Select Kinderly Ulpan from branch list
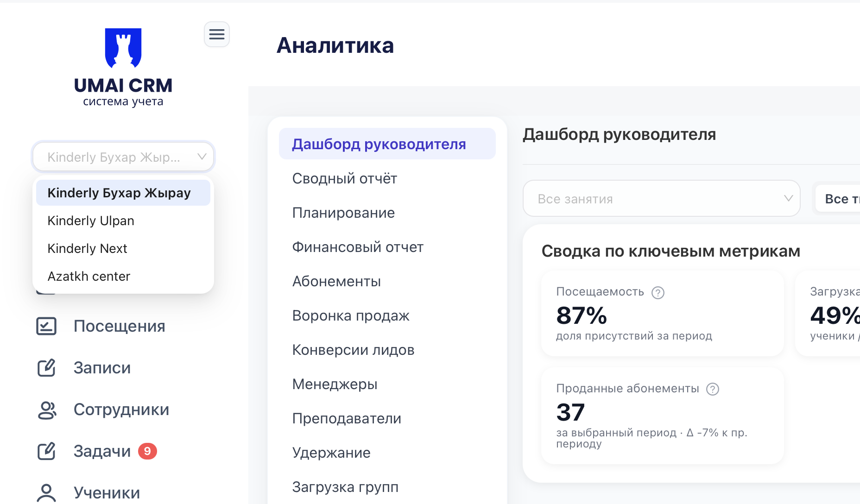This screenshot has width=860, height=504. (x=91, y=220)
